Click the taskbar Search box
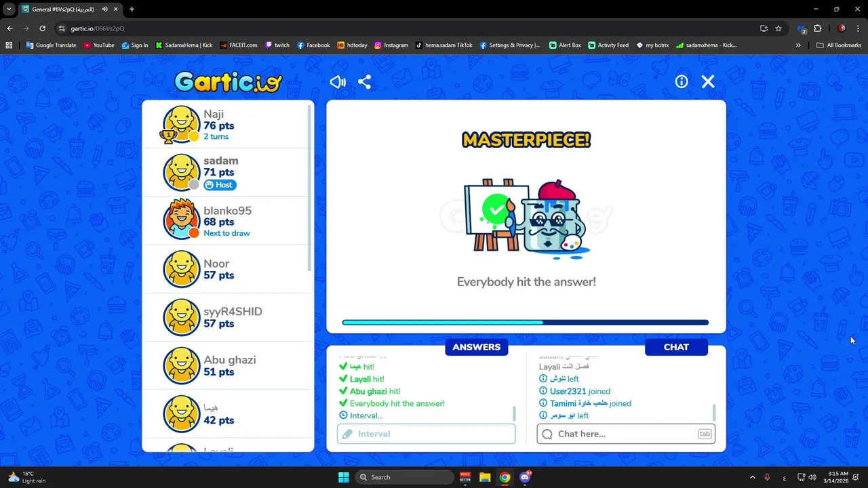Viewport: 868px width, 488px height. pos(405,477)
